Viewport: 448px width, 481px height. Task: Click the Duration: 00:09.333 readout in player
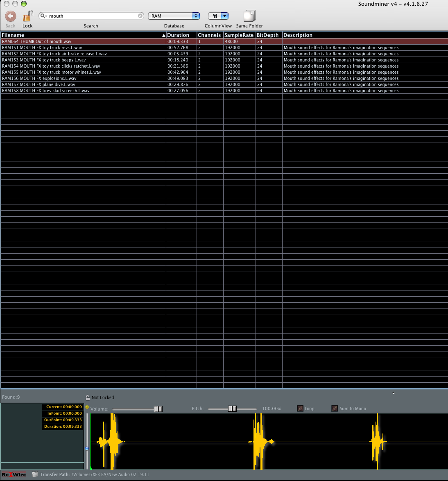63,427
